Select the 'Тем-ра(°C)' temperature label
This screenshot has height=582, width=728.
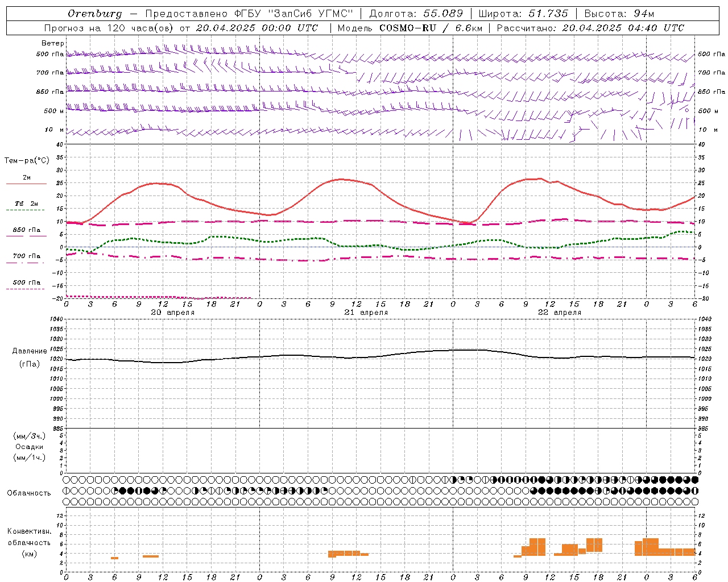click(27, 161)
